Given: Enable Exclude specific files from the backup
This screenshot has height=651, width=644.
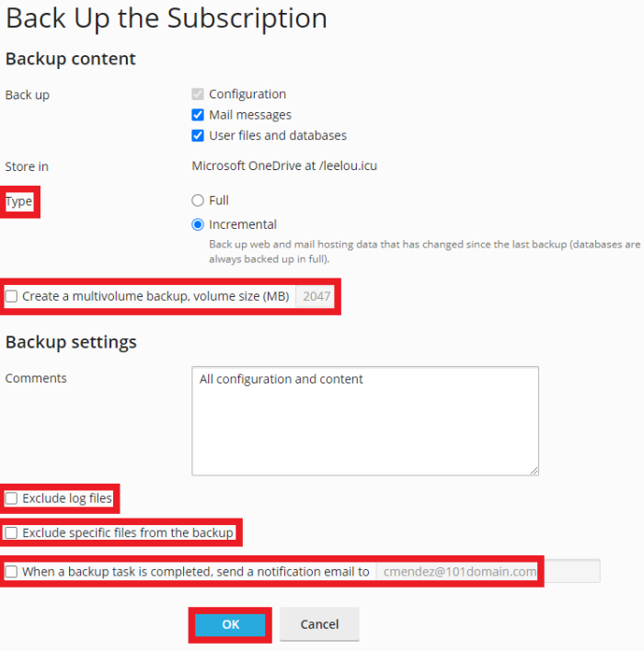Looking at the screenshot, I should pos(12,532).
